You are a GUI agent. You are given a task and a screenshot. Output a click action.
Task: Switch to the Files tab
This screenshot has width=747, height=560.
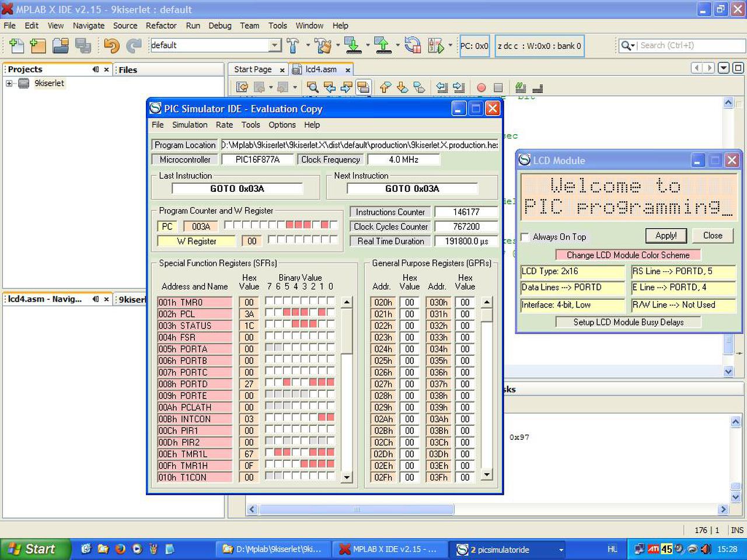pyautogui.click(x=128, y=70)
